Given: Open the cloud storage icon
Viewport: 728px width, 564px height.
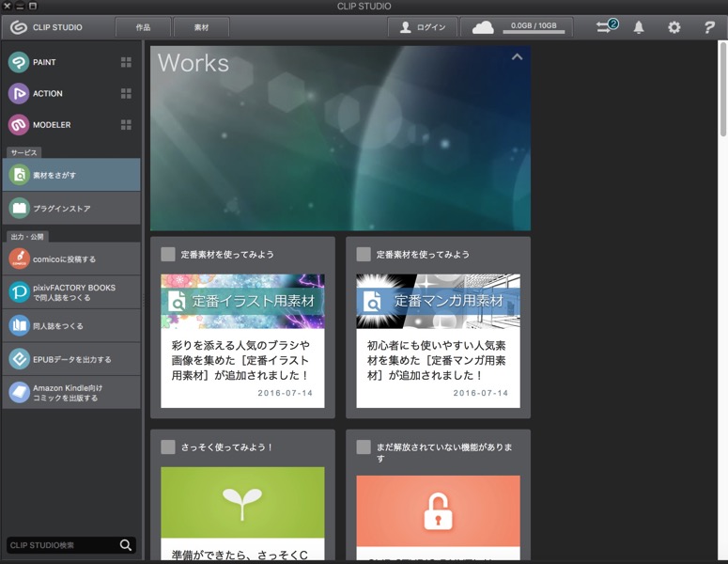Looking at the screenshot, I should [x=483, y=27].
